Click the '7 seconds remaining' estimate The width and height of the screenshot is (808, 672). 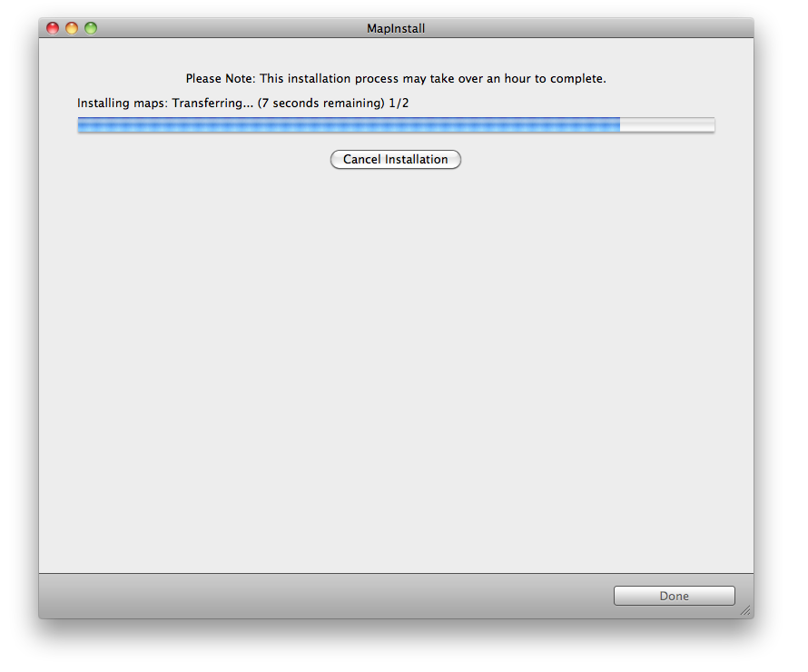click(320, 104)
